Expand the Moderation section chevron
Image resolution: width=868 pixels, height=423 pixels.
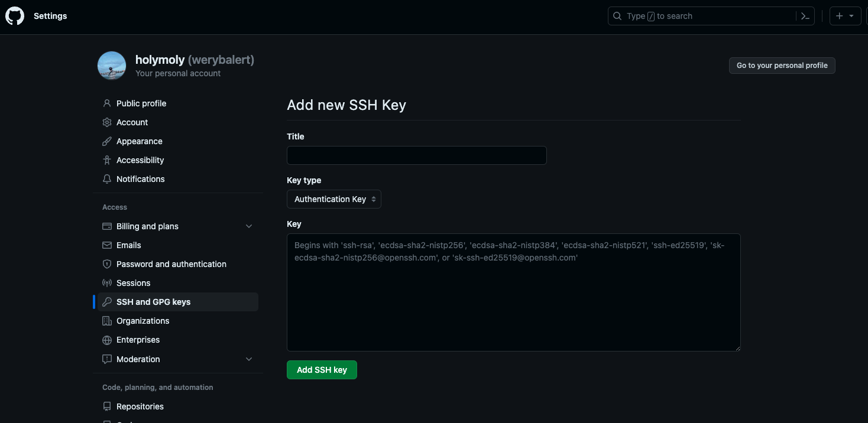249,359
